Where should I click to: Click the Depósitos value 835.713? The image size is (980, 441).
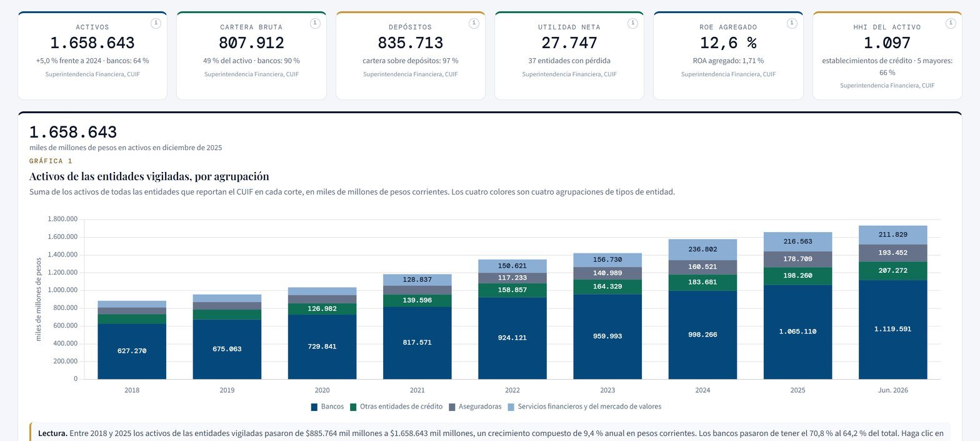click(x=411, y=43)
